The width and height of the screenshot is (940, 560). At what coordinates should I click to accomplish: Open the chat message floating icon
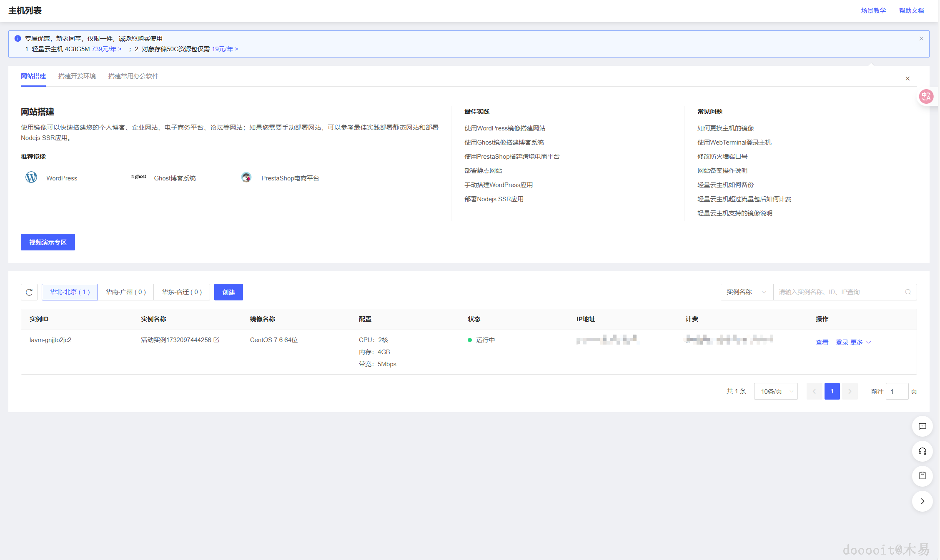coord(922,426)
